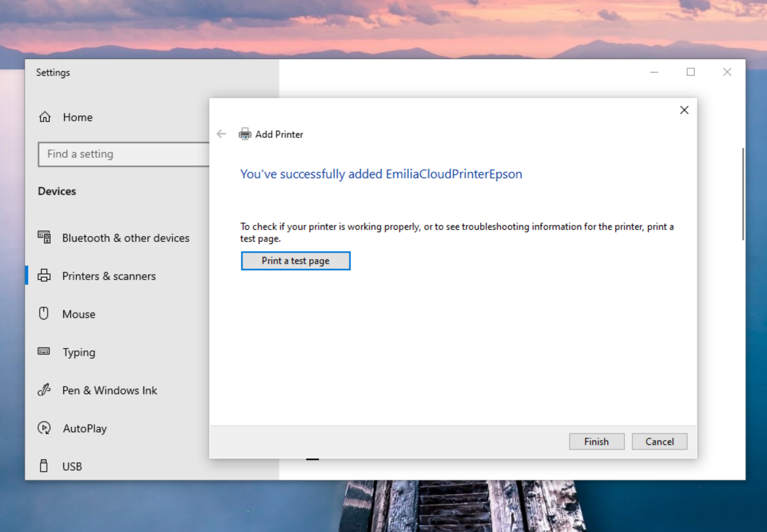Focus the Find a setting search box

(x=123, y=154)
